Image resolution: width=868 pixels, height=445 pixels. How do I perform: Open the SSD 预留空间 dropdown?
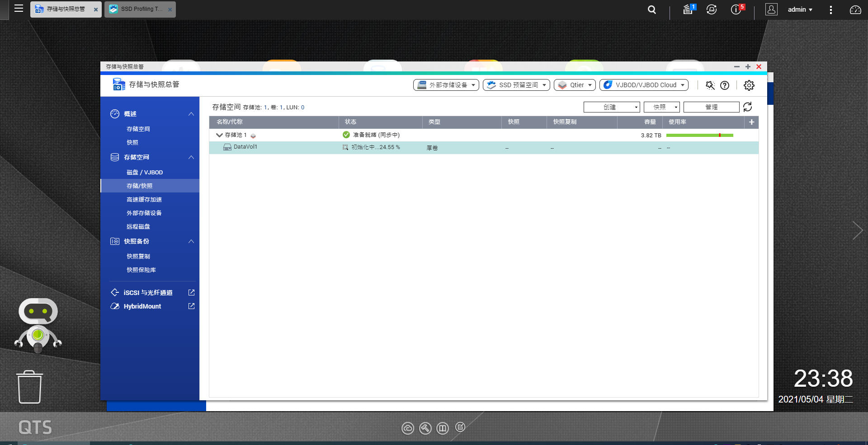(x=516, y=85)
